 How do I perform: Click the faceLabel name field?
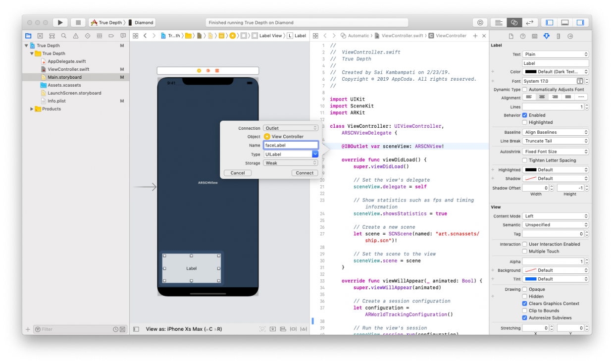pos(291,145)
